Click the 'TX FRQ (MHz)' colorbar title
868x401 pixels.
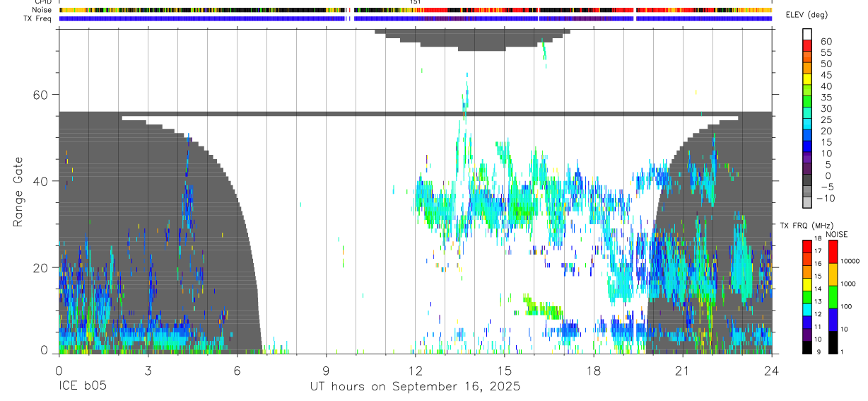(x=805, y=226)
